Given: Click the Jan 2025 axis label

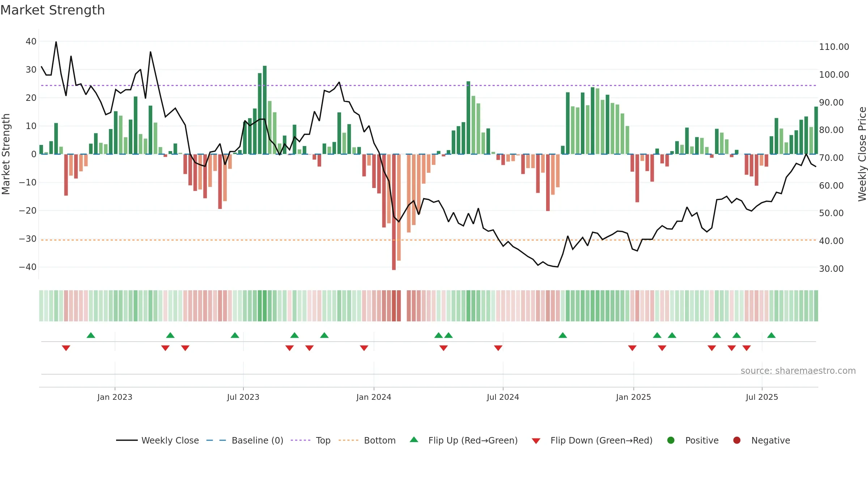Looking at the screenshot, I should point(633,397).
